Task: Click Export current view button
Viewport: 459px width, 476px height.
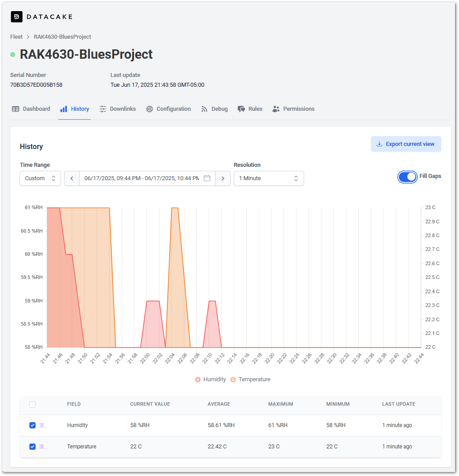Action: (406, 144)
